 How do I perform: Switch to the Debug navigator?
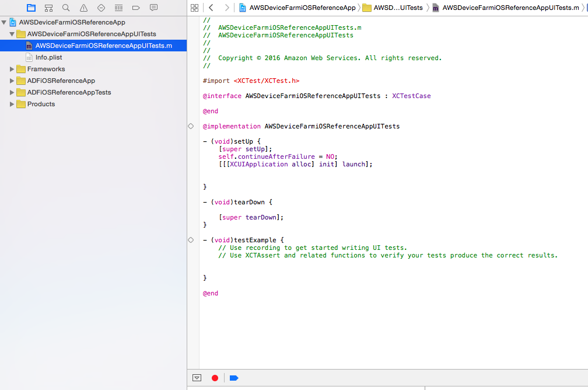click(118, 8)
